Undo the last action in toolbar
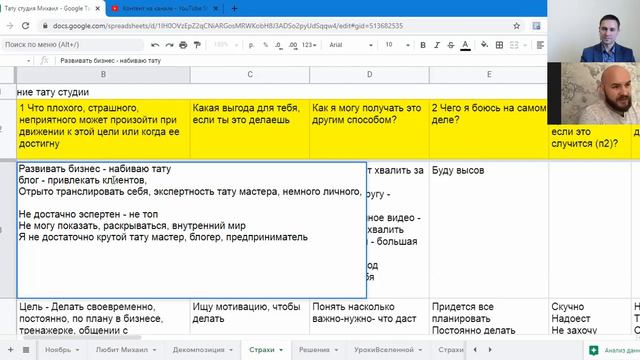The width and height of the screenshot is (640, 360). (x=155, y=45)
